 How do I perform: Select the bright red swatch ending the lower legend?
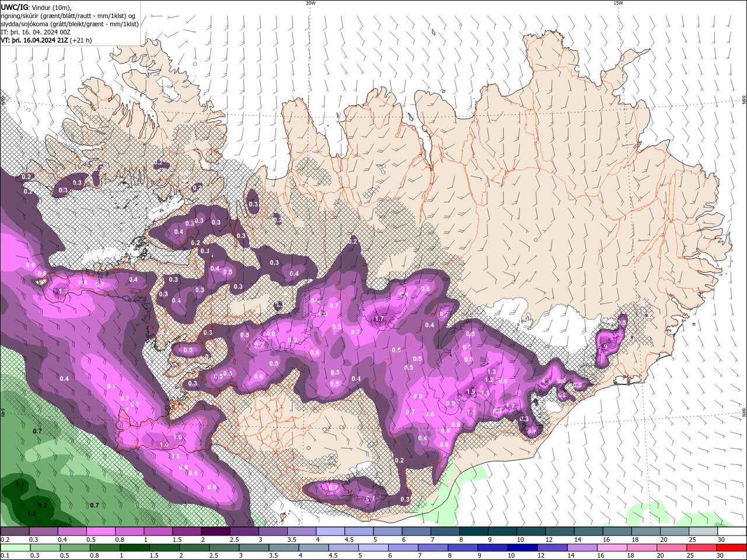pyautogui.click(x=732, y=548)
